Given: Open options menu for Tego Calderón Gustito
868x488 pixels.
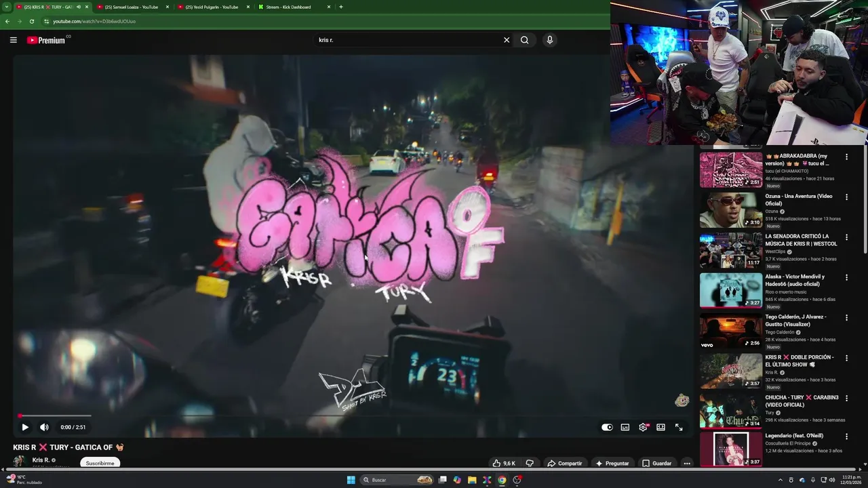Looking at the screenshot, I should pyautogui.click(x=846, y=317).
